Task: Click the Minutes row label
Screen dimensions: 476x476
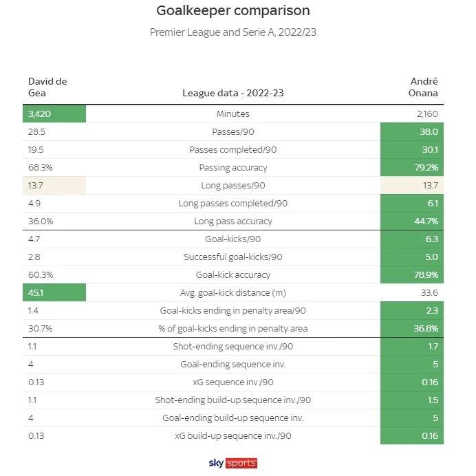Action: (233, 114)
